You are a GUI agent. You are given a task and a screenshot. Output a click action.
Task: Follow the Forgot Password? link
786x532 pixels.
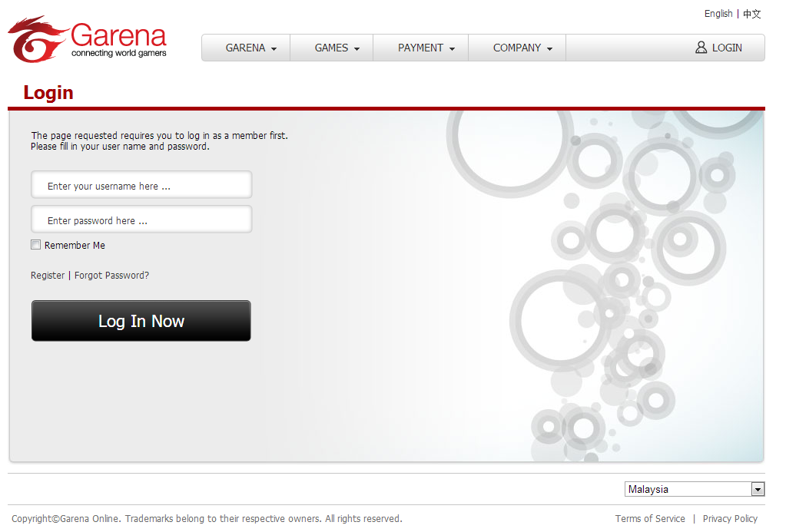tap(111, 276)
